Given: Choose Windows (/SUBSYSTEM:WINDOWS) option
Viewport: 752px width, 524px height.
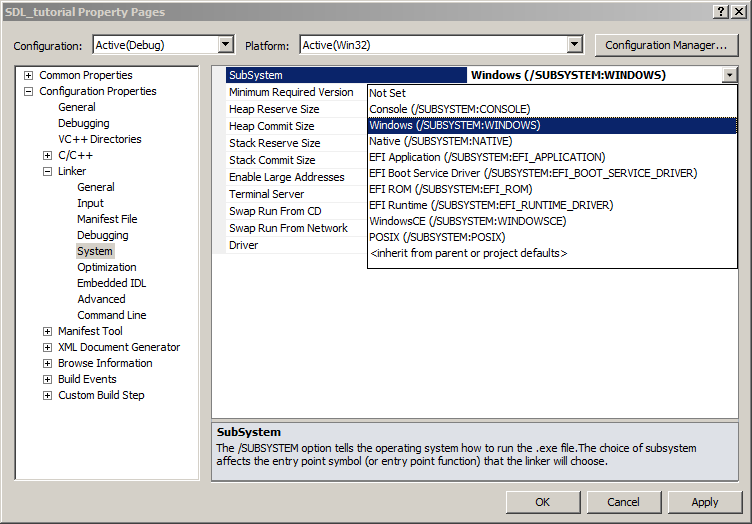Looking at the screenshot, I should [x=552, y=125].
